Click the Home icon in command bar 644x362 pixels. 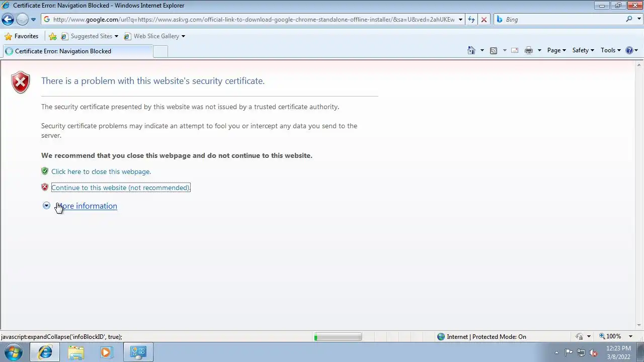(x=471, y=50)
